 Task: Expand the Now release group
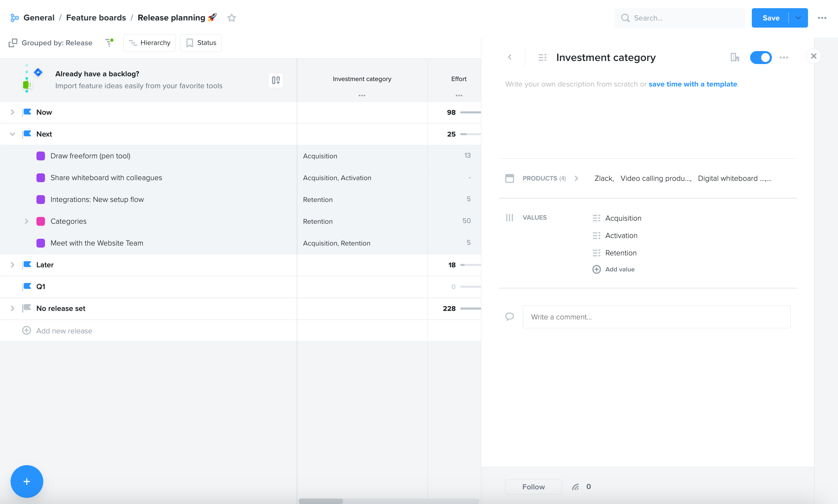point(13,112)
